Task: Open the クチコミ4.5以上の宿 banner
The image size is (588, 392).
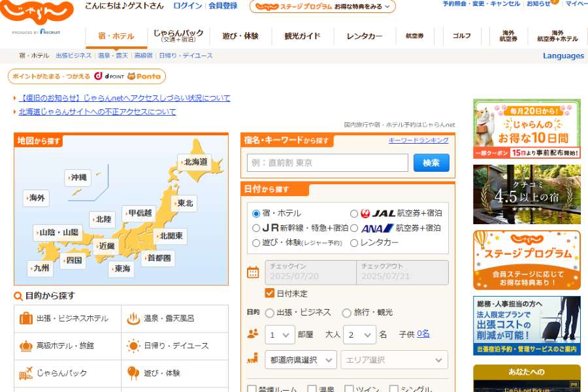Action: tap(527, 194)
